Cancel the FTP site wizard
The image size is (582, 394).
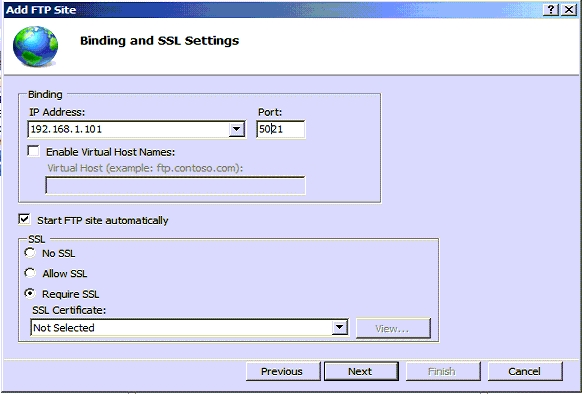tap(525, 371)
